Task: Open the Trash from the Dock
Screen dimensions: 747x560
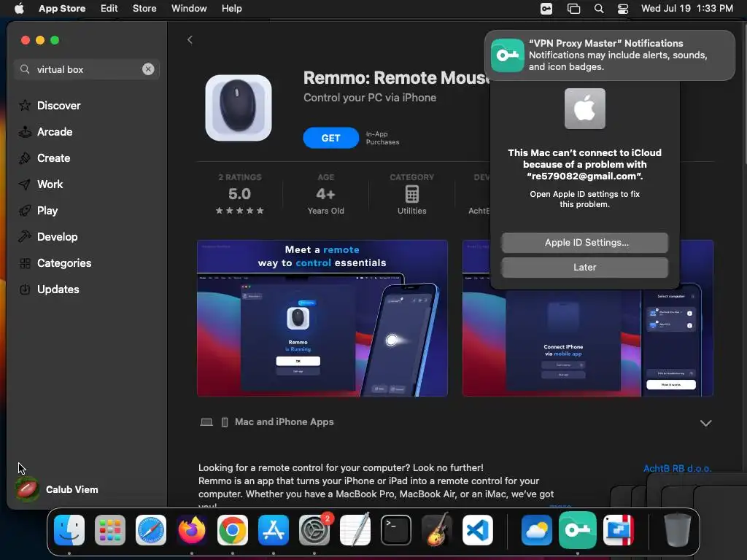Action: coord(678,530)
